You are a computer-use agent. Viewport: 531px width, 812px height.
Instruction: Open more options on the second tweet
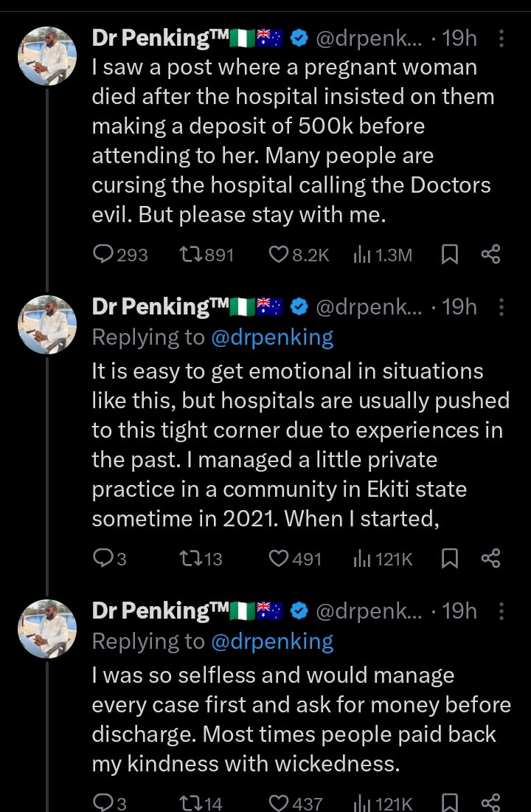click(502, 307)
